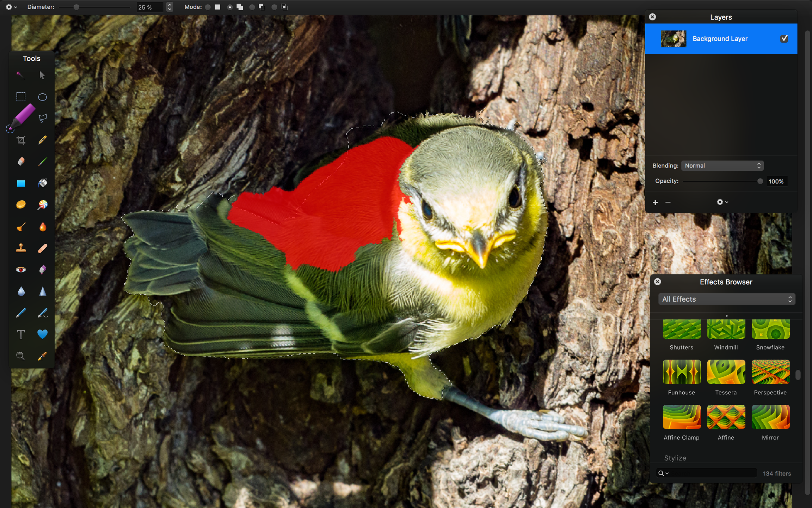Click the Funhouse effect thumbnail
The height and width of the screenshot is (508, 812).
tap(682, 372)
